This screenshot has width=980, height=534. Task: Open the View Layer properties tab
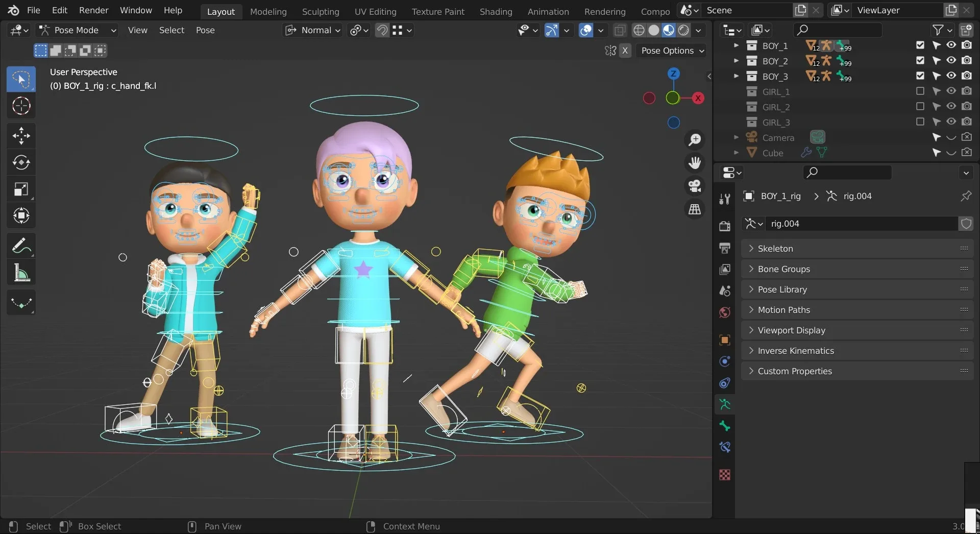point(724,269)
